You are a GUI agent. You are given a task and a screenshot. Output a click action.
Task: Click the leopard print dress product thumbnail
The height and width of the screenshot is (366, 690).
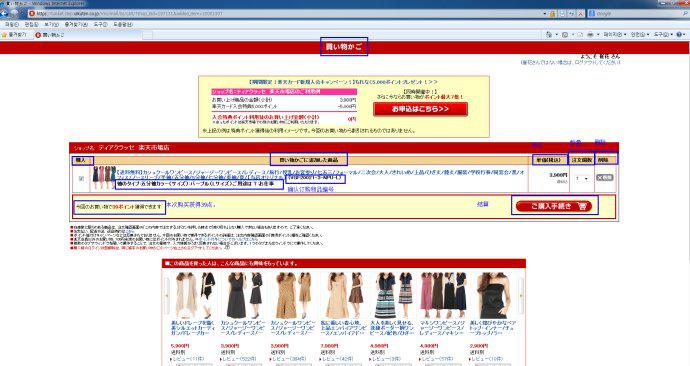(294, 295)
